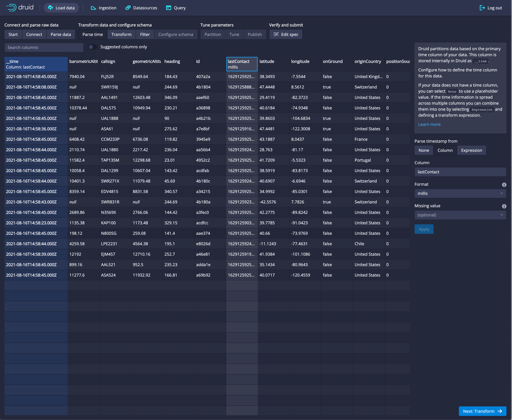The height and width of the screenshot is (420, 512).
Task: Go to the Transform step tab
Action: click(x=122, y=34)
